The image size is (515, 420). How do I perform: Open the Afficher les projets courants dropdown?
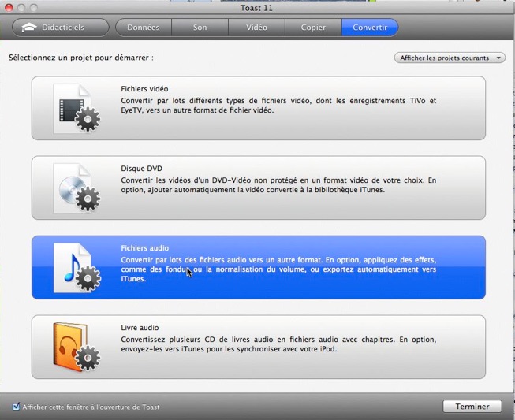point(450,58)
